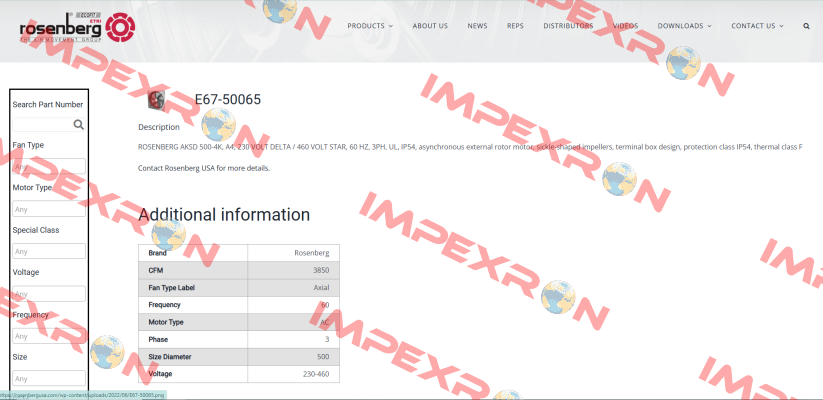The width and height of the screenshot is (823, 400).
Task: Click the CFM label cell
Action: (193, 270)
